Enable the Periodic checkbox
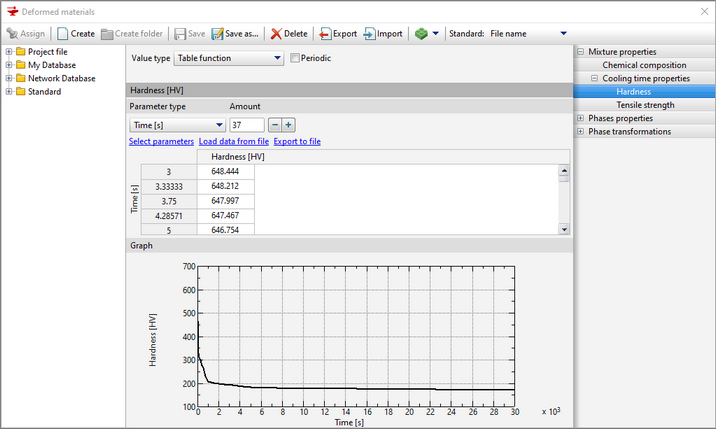Viewport: 716px width, 429px height. (x=295, y=58)
